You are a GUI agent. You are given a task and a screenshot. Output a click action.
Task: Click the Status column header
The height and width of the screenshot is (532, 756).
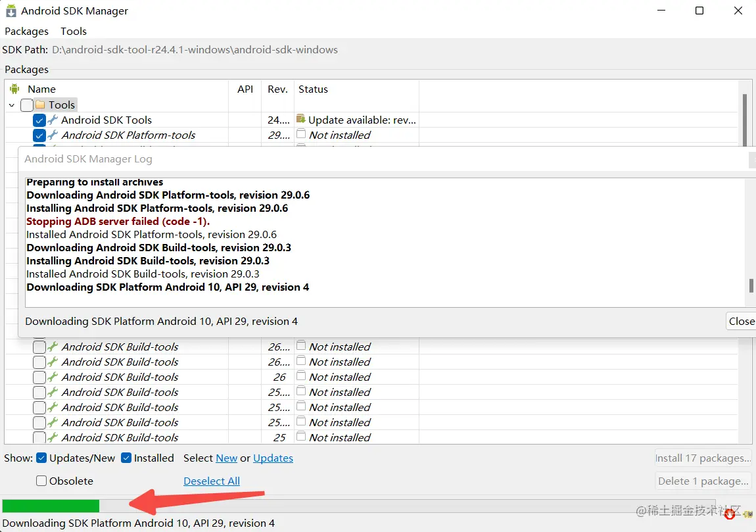pyautogui.click(x=313, y=89)
